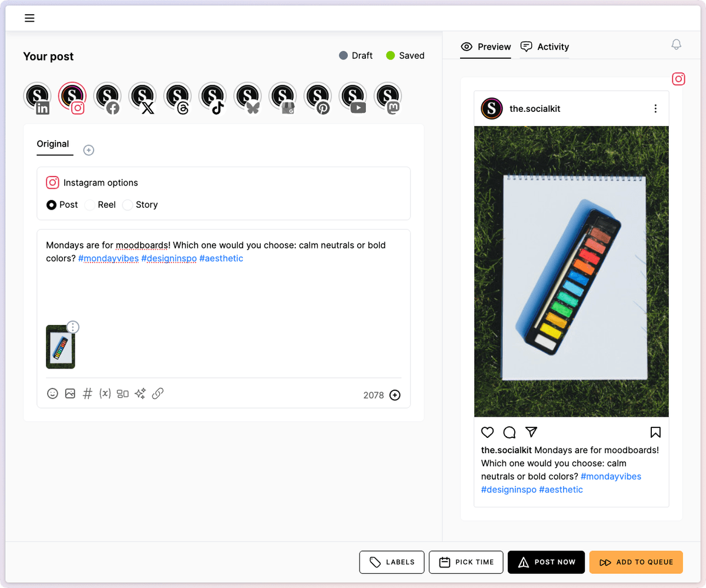The height and width of the screenshot is (588, 706).
Task: Click Add to Queue
Action: [636, 562]
